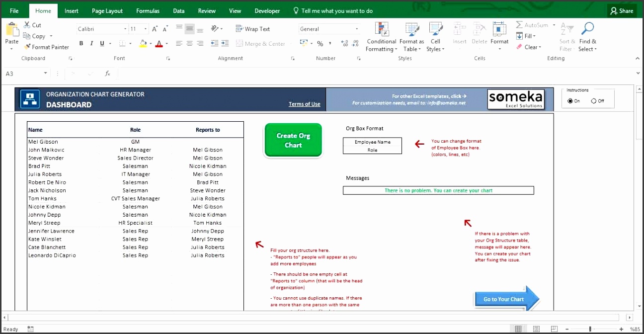Expand the General number format dropdown
Viewport: 644px width, 334px height.
click(x=356, y=29)
